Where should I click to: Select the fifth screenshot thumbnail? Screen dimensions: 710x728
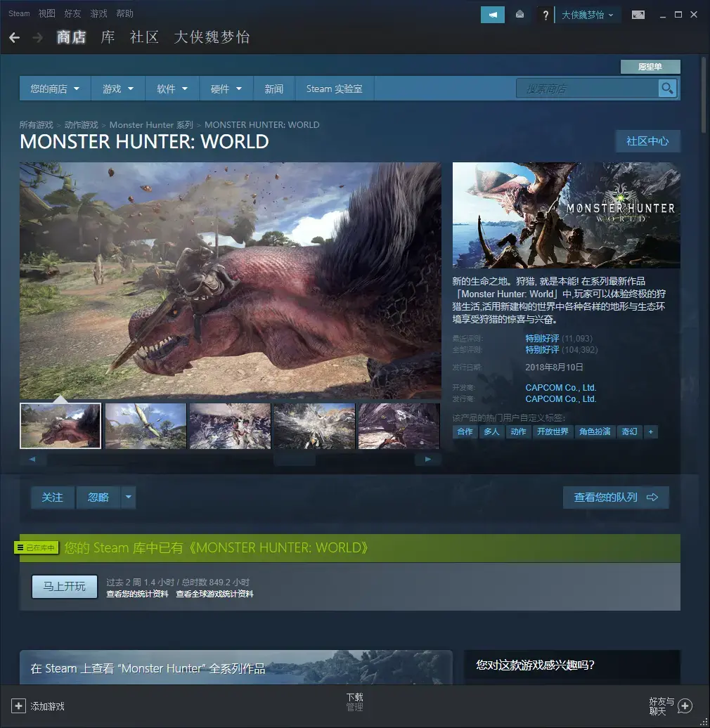[399, 426]
